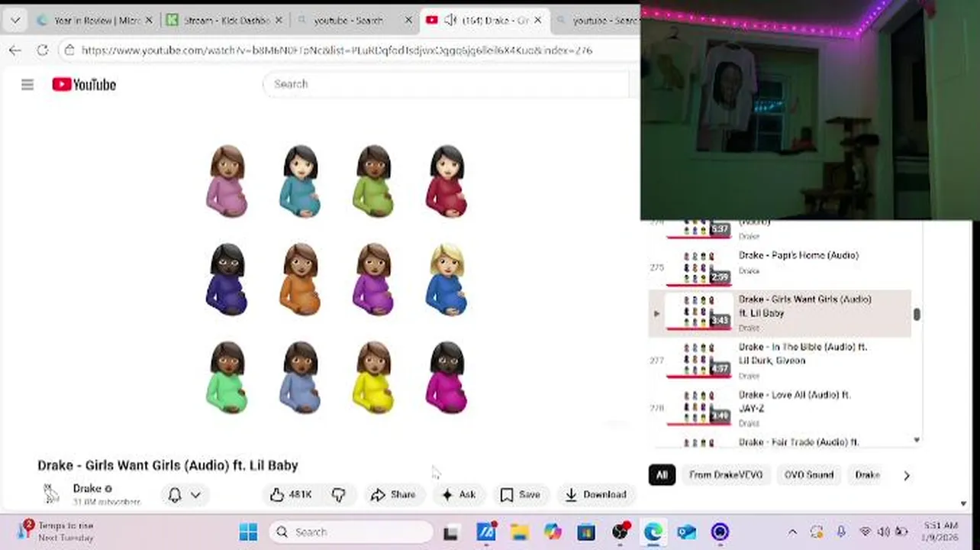Open the weather widget on the taskbar

coord(57,532)
